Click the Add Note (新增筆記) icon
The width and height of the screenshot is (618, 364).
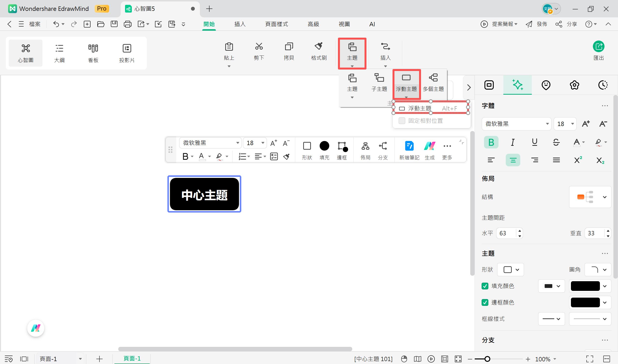click(409, 147)
